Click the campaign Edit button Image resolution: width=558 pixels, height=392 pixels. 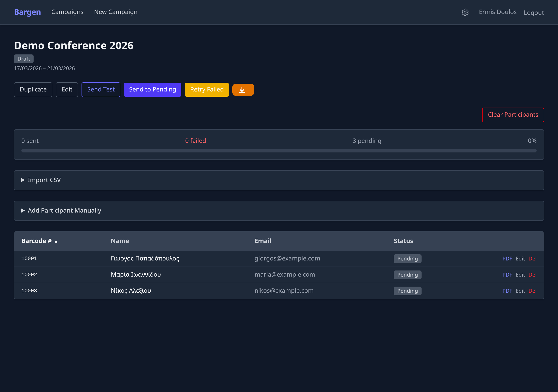[x=67, y=90]
